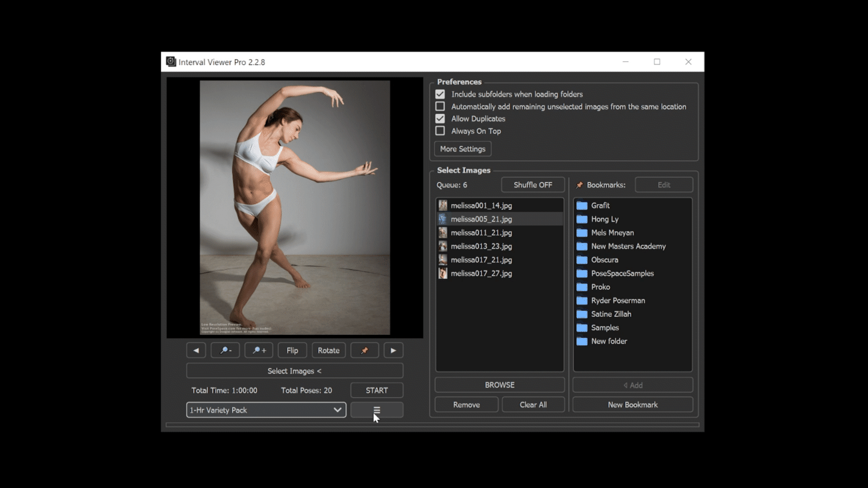Open Obscura bookmark
This screenshot has height=488, width=868.
click(632, 260)
